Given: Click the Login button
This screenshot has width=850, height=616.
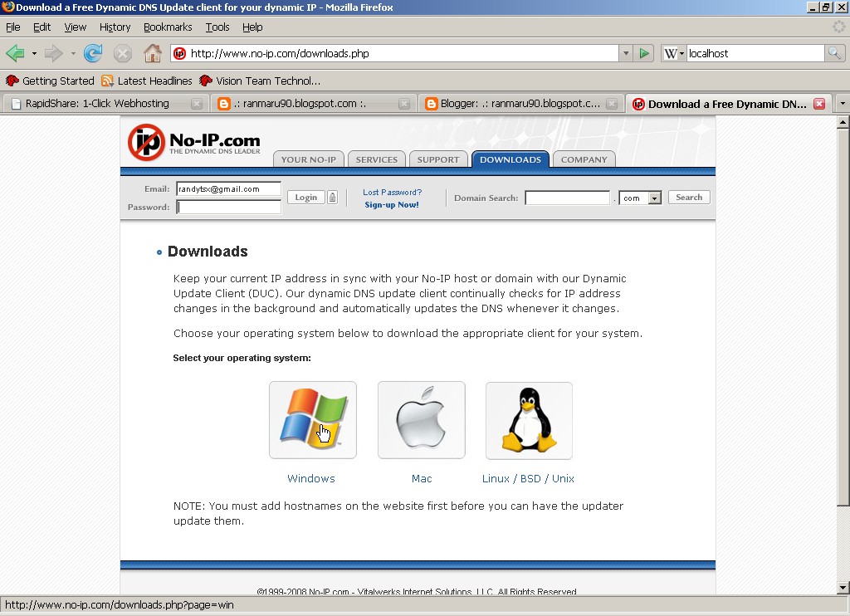Looking at the screenshot, I should 306,198.
